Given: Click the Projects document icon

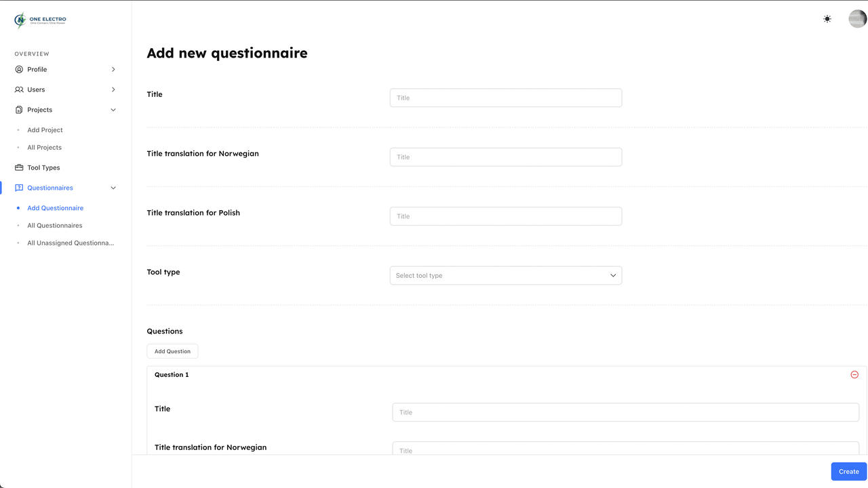Looking at the screenshot, I should pos(19,110).
